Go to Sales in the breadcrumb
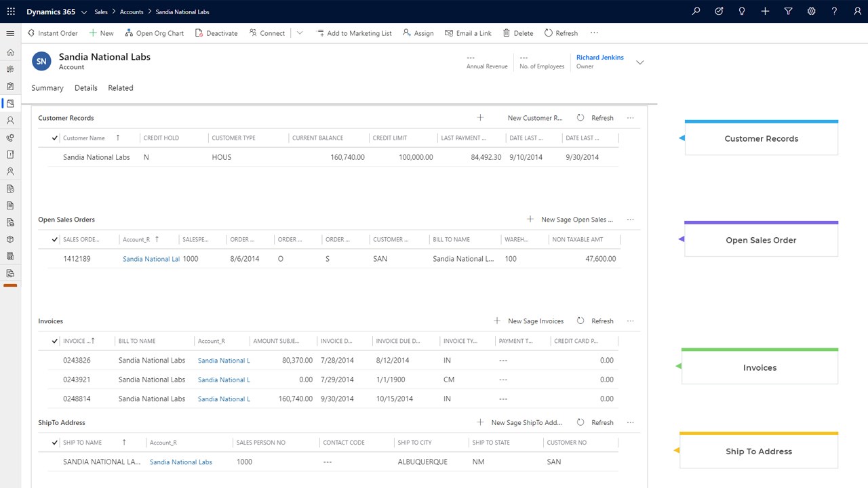Image resolution: width=868 pixels, height=488 pixels. point(101,12)
